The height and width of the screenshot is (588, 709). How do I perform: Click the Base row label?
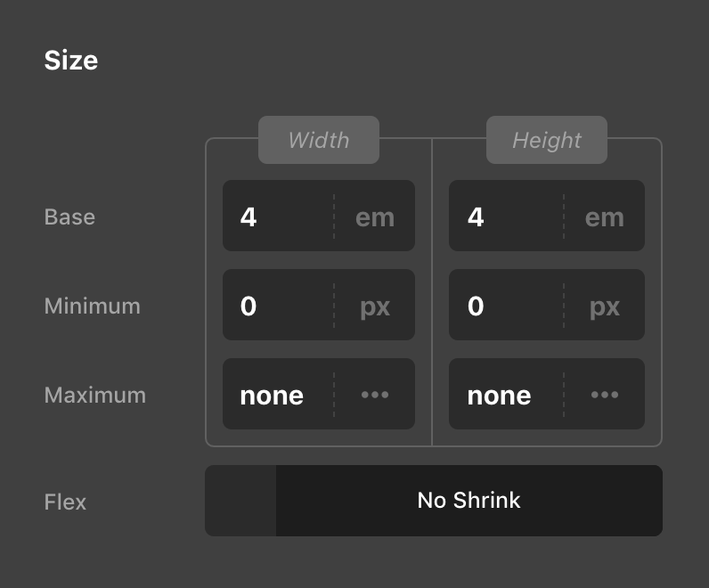[x=69, y=216]
